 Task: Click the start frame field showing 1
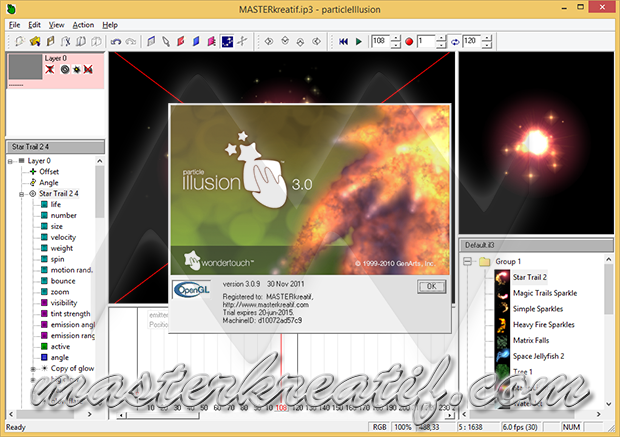click(426, 41)
